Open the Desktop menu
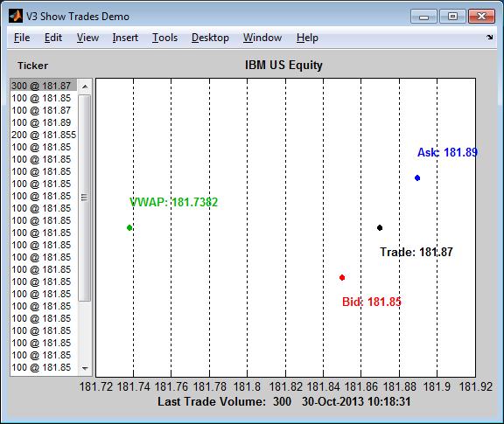Screen dimensions: 504x424 tap(210, 38)
